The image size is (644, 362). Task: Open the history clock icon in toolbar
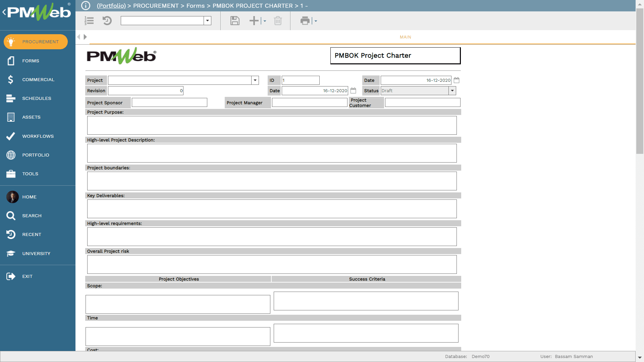click(x=107, y=21)
